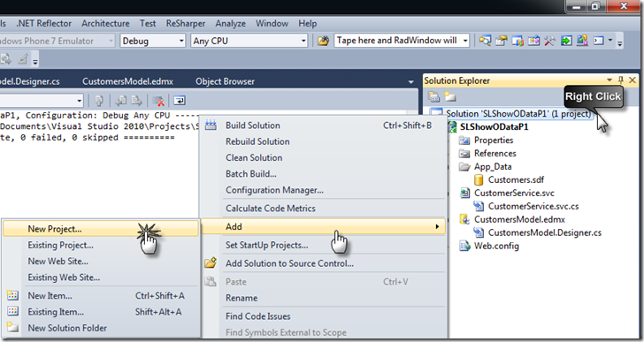Image resolution: width=644 pixels, height=342 pixels.
Task: Select the Solution 'SLShowODataP1' root node
Action: (x=518, y=114)
